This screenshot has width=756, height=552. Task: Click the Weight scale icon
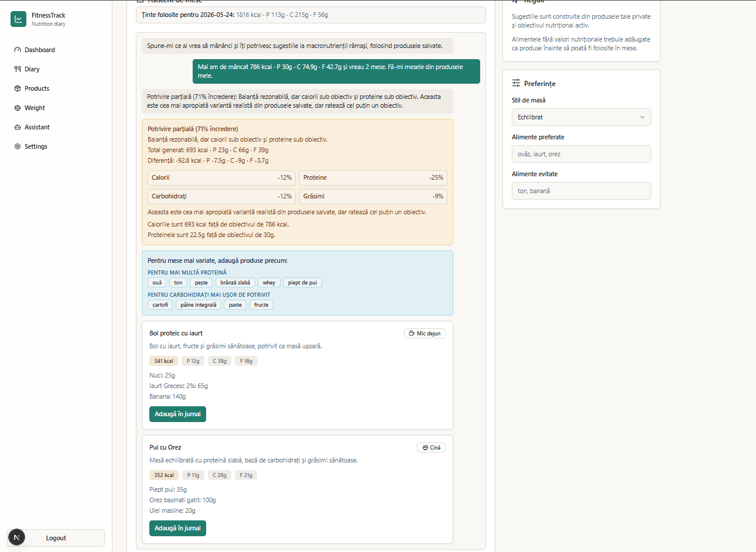(x=18, y=108)
